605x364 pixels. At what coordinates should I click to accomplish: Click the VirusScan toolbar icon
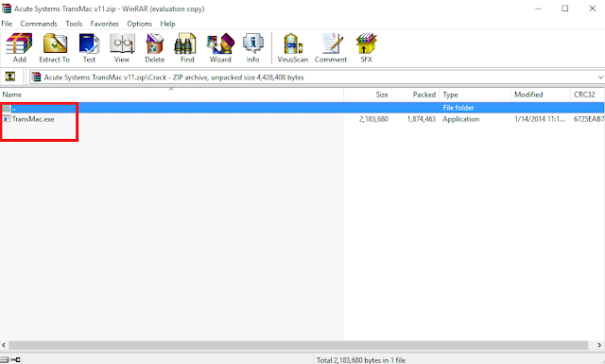coord(293,47)
